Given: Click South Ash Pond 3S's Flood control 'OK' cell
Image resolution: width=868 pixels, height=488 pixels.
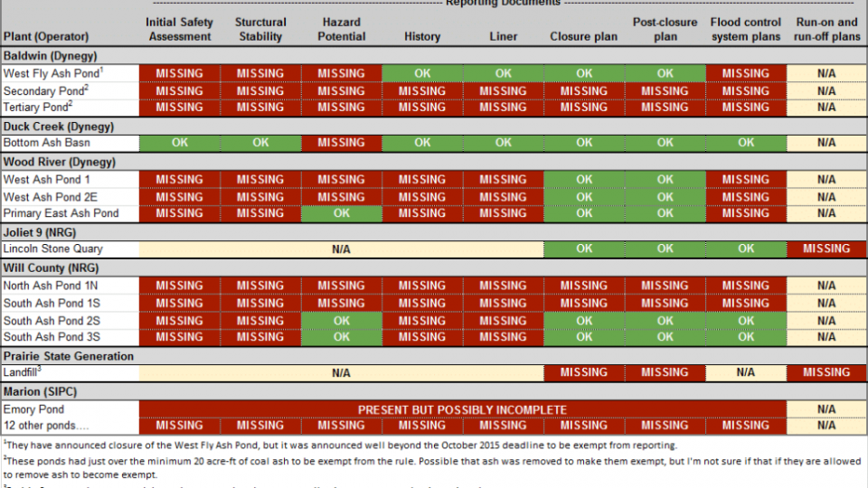Looking at the screenshot, I should pyautogui.click(x=746, y=337).
